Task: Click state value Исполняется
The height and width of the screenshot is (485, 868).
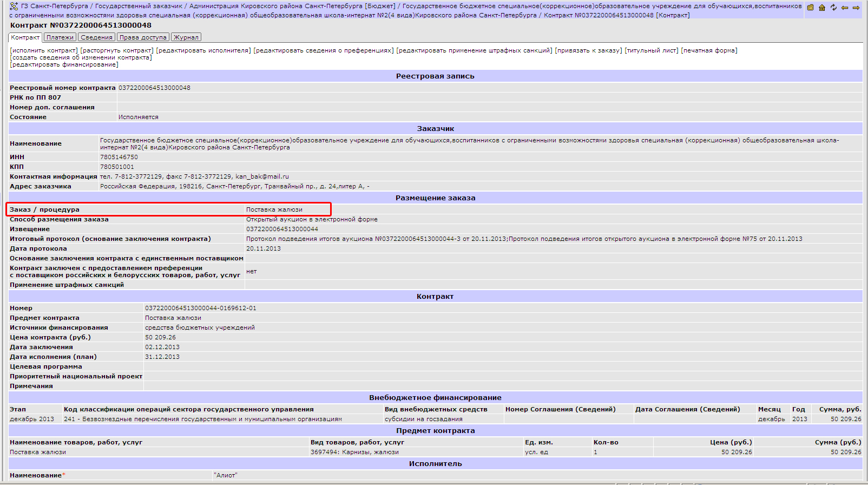Action: 139,117
